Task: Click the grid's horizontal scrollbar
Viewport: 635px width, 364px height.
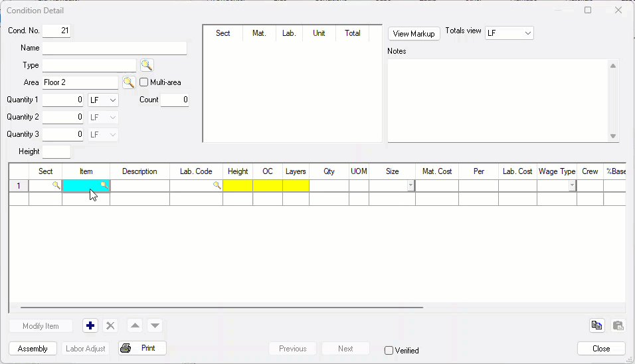Action: (222, 308)
